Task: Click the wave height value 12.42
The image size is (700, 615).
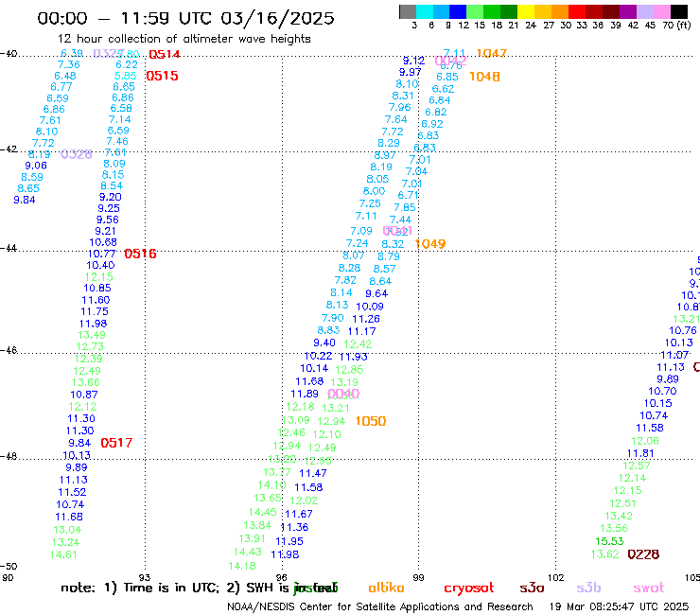Action: (358, 344)
